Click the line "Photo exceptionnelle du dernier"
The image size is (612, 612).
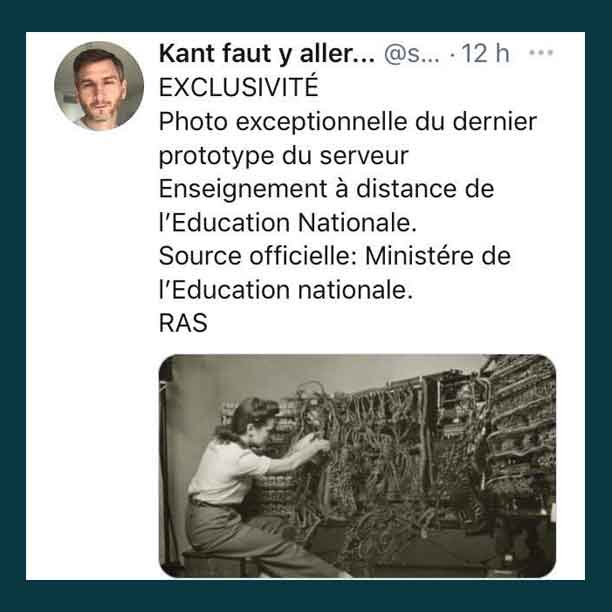click(348, 121)
